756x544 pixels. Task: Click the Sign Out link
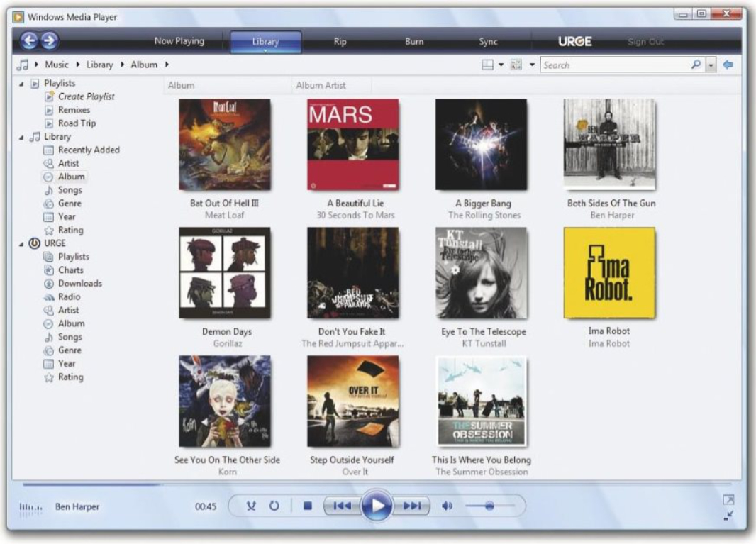645,42
